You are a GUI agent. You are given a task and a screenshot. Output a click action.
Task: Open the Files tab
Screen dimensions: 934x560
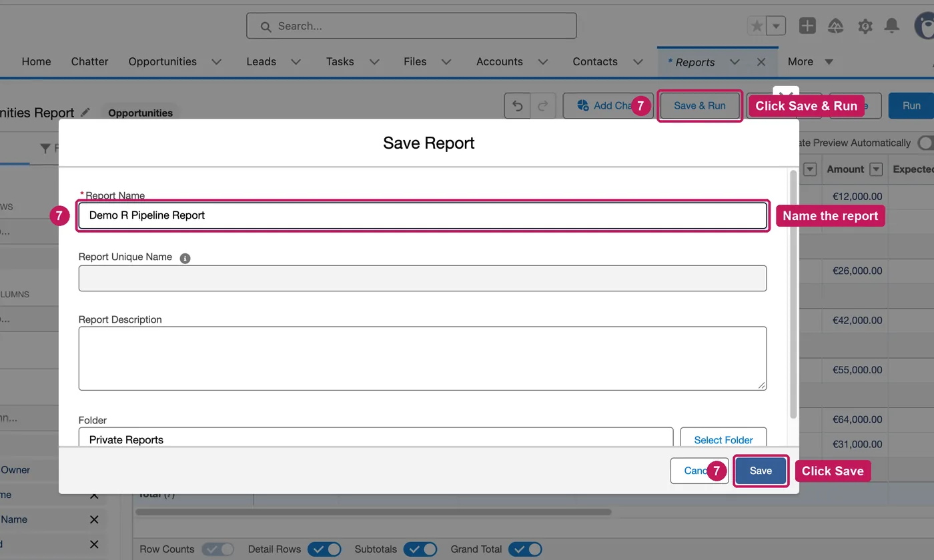(415, 61)
